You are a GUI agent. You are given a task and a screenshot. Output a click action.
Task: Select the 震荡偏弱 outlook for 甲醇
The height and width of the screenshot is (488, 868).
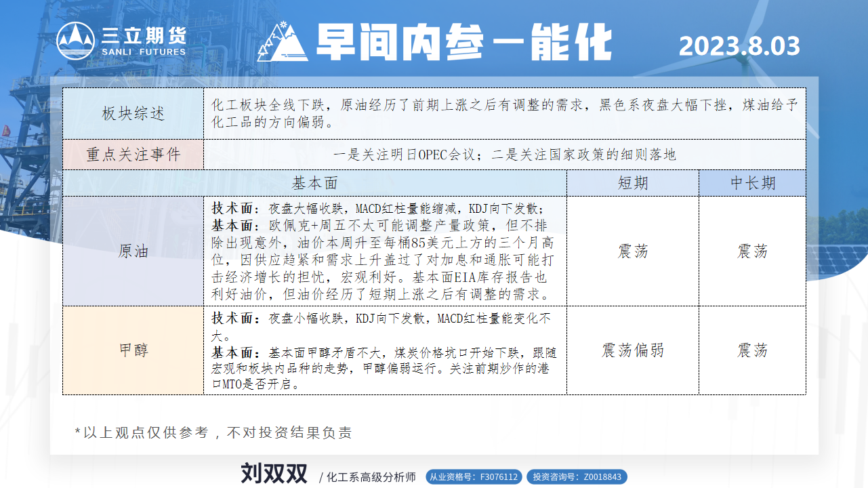tap(632, 350)
